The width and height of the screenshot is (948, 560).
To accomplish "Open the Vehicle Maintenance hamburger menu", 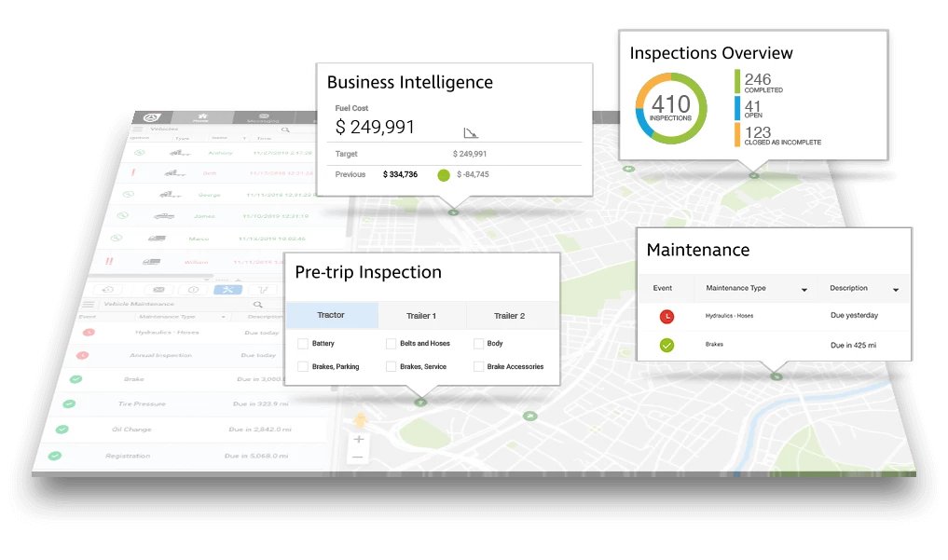I will tap(89, 304).
